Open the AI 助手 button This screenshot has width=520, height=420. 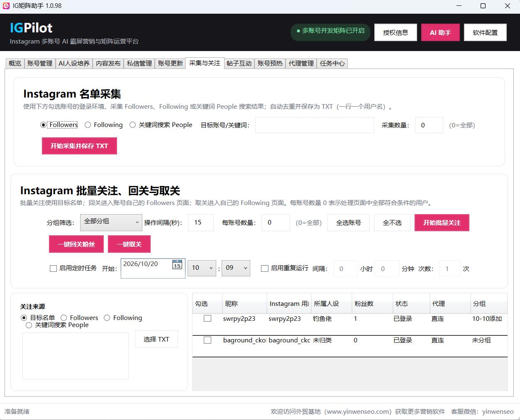click(440, 32)
